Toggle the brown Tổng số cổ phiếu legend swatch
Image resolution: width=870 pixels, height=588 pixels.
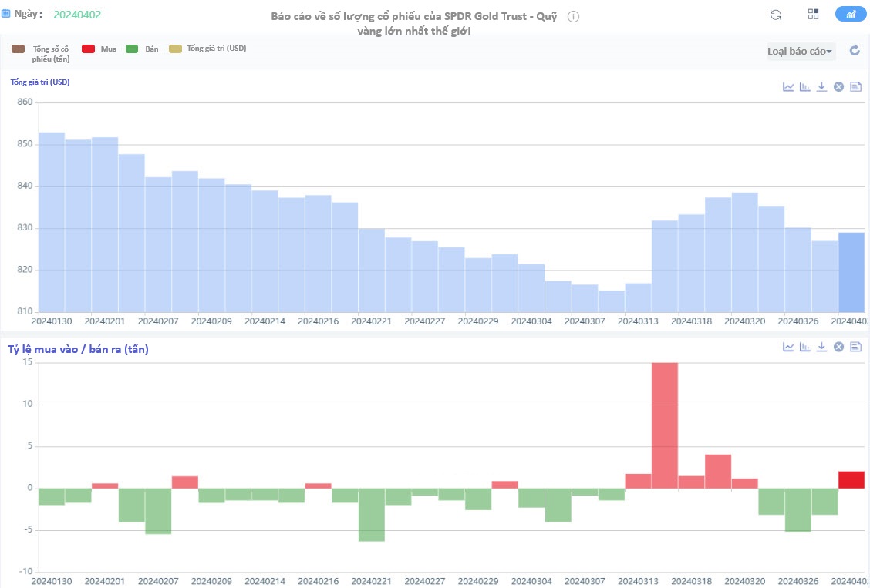19,49
